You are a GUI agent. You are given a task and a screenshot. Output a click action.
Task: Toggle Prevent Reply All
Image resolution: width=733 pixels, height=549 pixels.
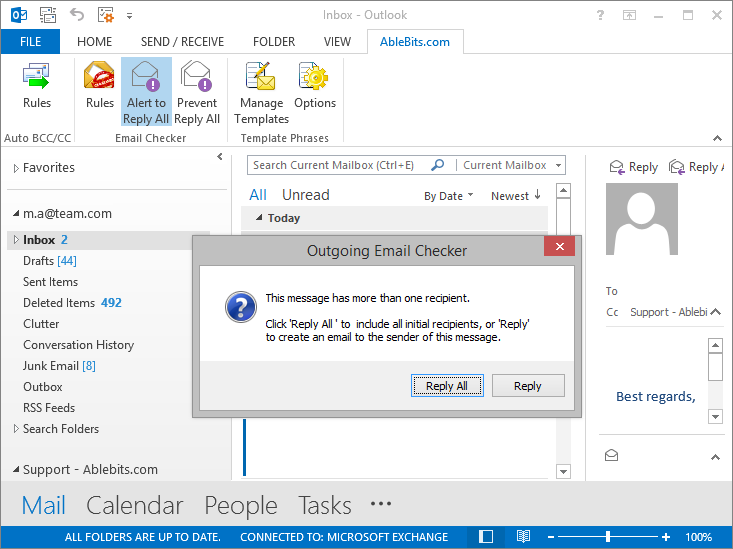click(197, 92)
